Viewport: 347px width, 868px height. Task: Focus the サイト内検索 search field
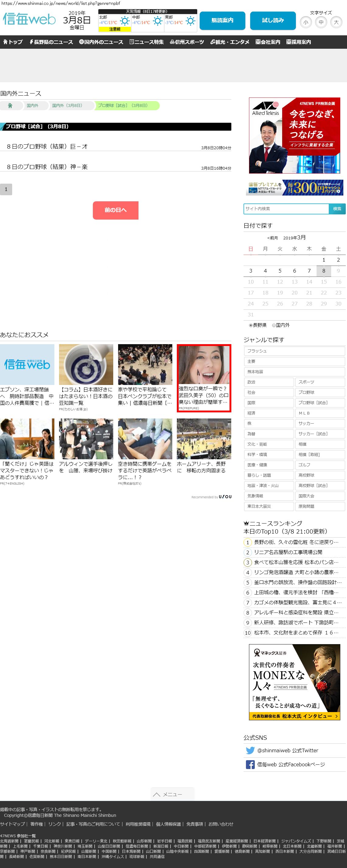(286, 209)
